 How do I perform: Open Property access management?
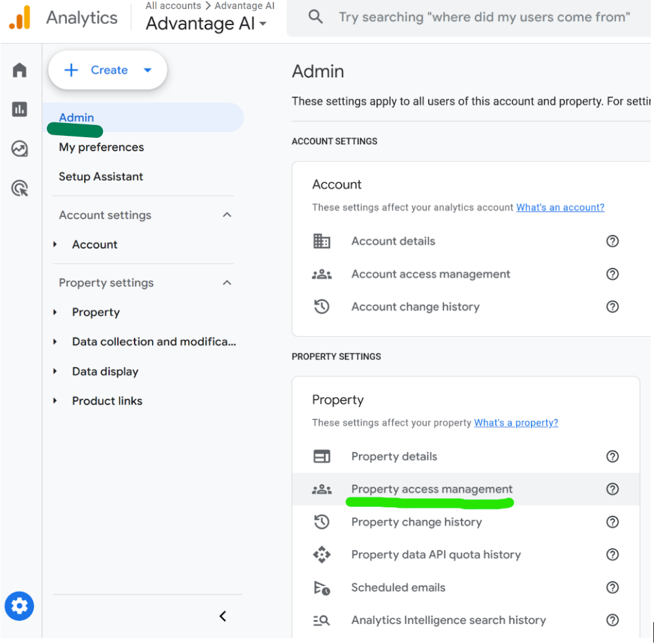pos(431,489)
